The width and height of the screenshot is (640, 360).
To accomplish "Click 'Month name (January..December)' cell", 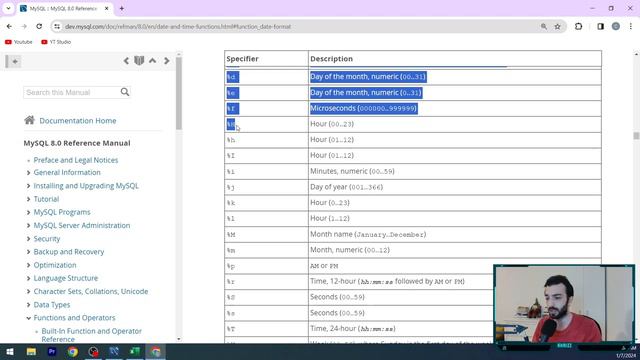I will click(455, 234).
